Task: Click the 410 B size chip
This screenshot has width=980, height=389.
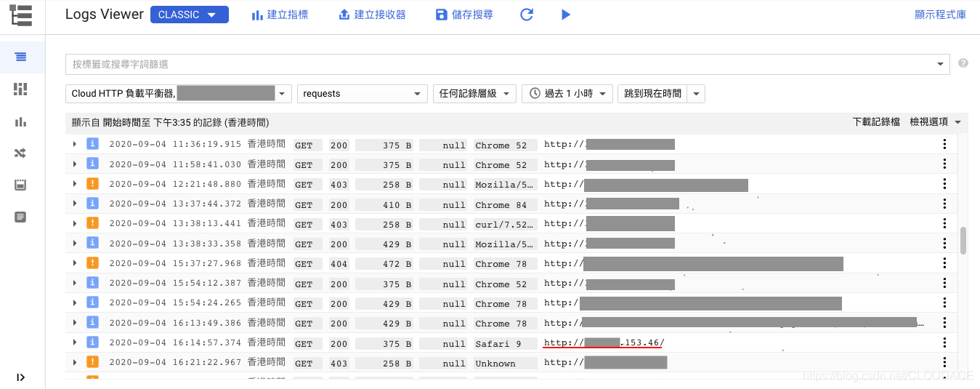Action: point(385,205)
